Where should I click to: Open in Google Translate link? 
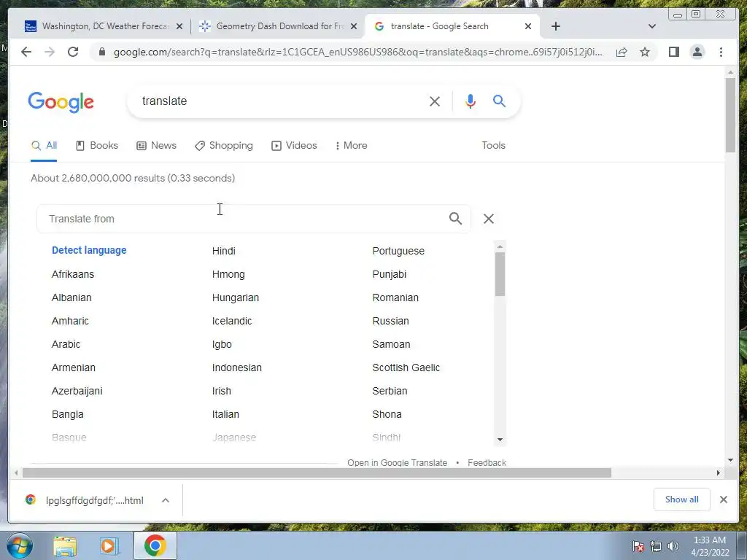(397, 462)
